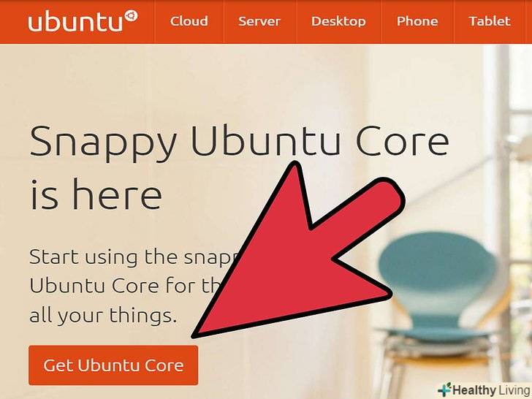Click the Ubuntu circle-of-friends symbol
The width and height of the screenshot is (532, 399).
point(131,16)
